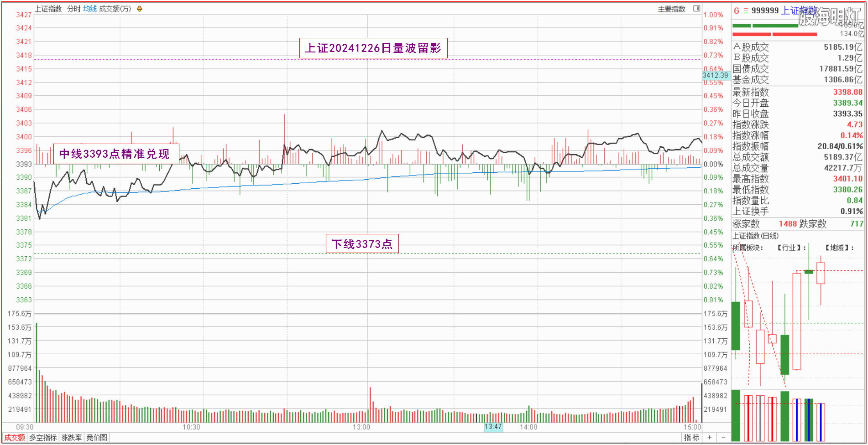Viewport: 868px width, 445px height.
Task: Switch to the 多空指标 tab
Action: [x=43, y=438]
